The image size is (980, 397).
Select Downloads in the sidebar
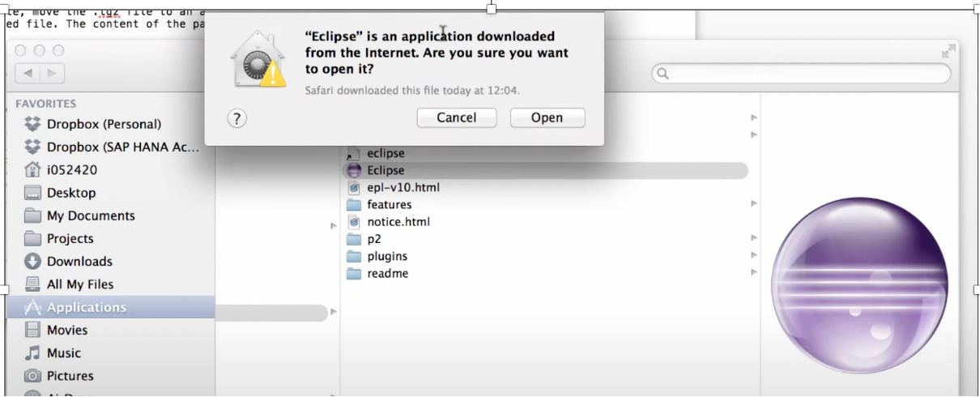(x=110, y=261)
